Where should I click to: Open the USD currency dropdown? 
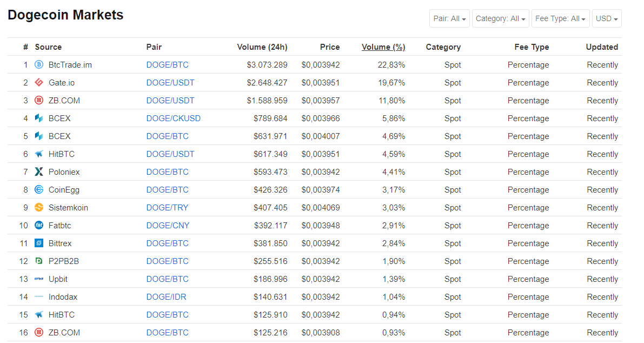607,18
